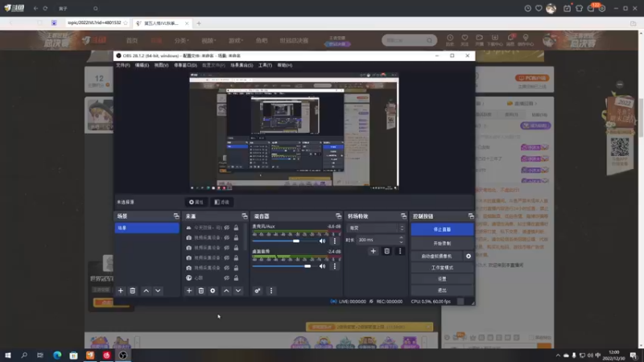
Task: Click the 停止直播 button
Action: 442,229
